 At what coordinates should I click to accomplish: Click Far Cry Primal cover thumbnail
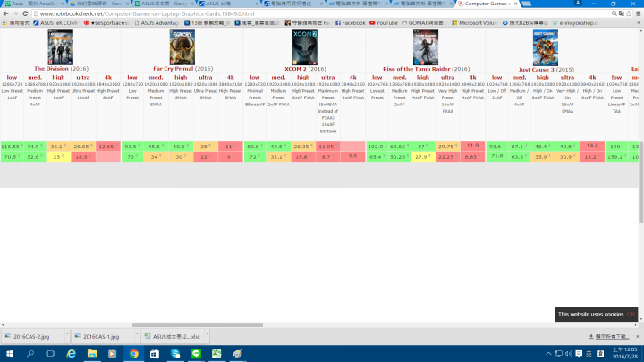coord(182,47)
